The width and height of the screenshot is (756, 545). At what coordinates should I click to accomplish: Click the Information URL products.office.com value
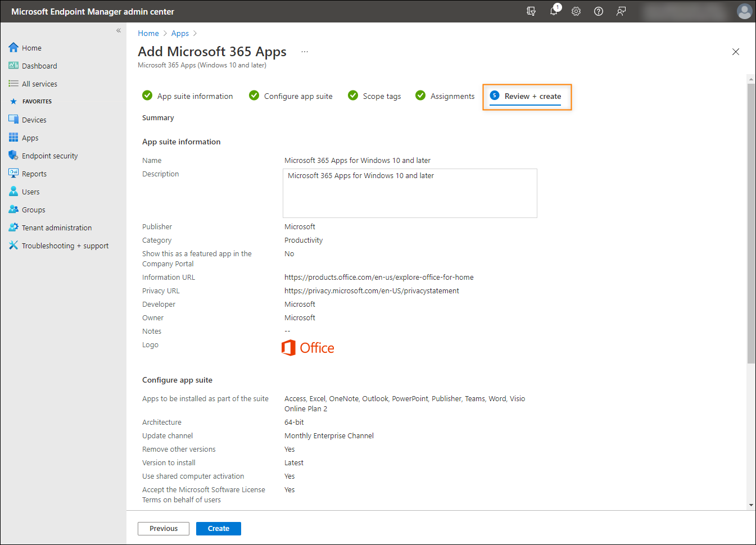[379, 277]
